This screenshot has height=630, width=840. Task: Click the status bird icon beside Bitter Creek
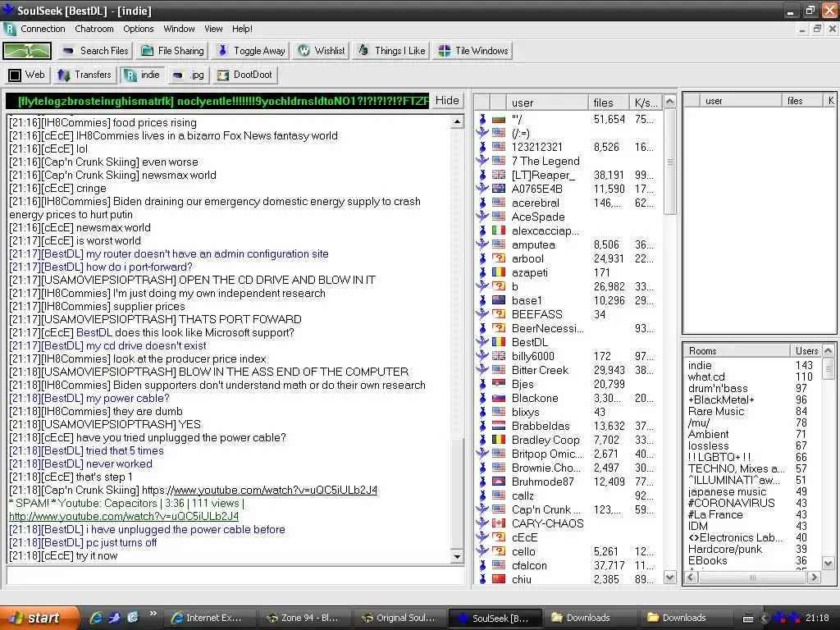pyautogui.click(x=482, y=370)
